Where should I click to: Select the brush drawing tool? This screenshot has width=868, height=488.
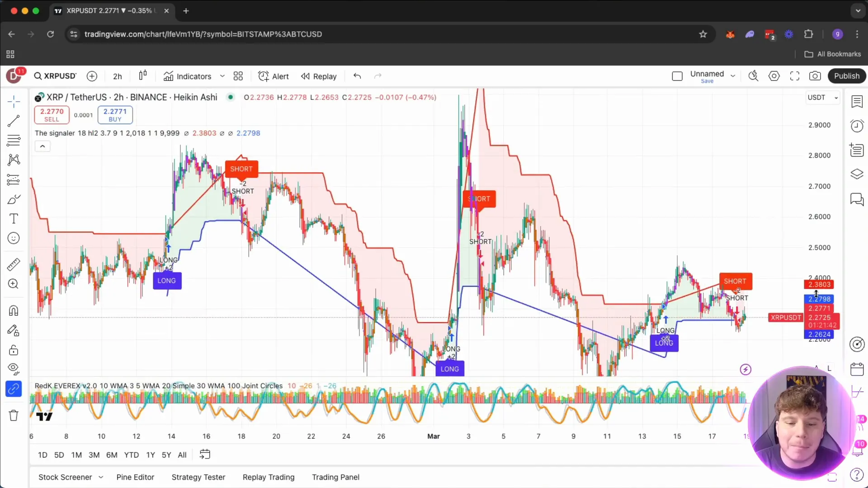(14, 199)
